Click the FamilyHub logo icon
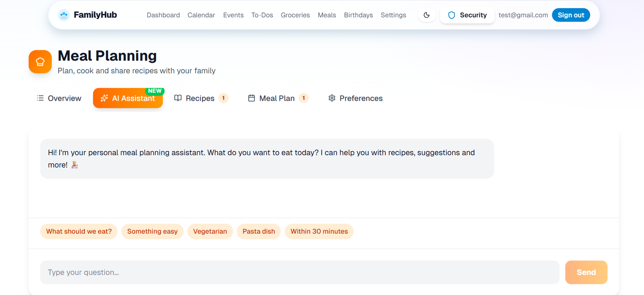 (64, 15)
